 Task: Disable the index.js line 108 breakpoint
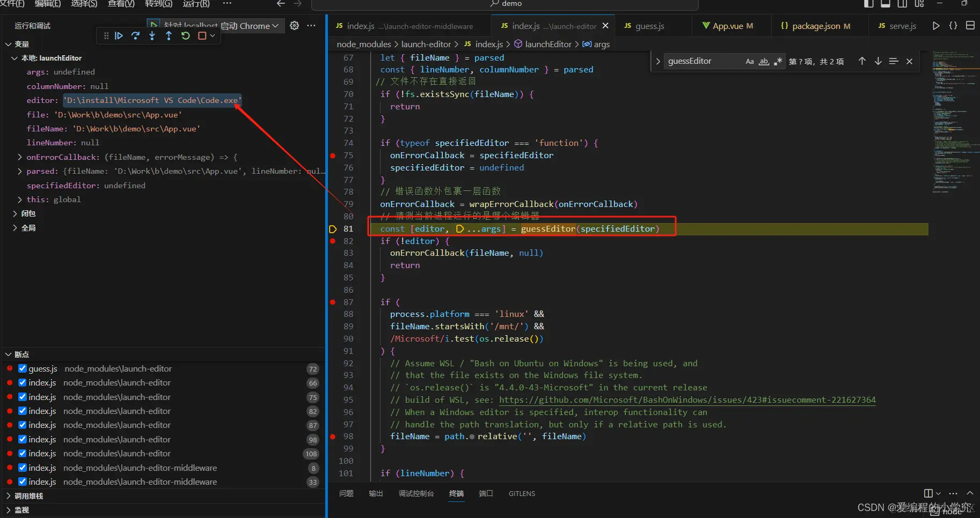(23, 453)
